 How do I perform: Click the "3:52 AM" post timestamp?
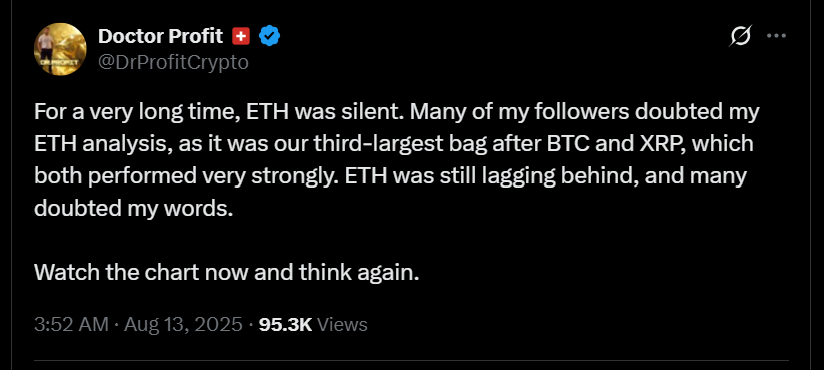click(71, 324)
